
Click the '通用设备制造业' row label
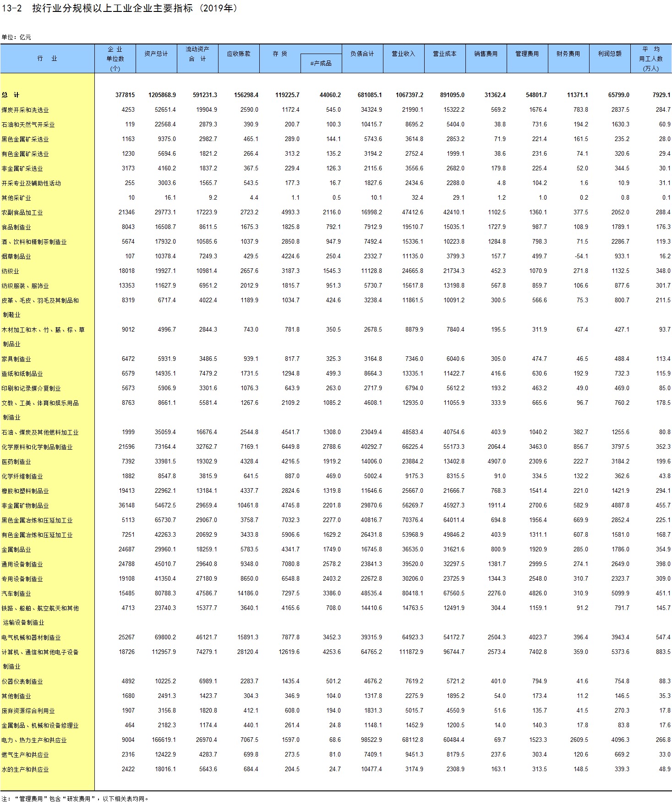point(22,564)
